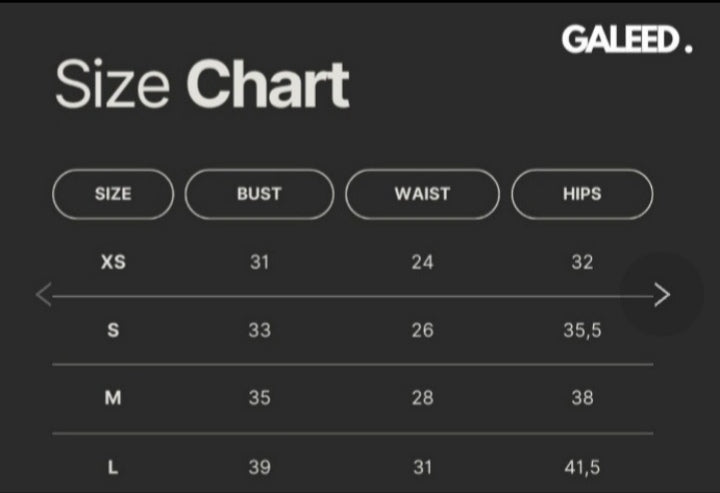Choose the M size row label
This screenshot has width=720, height=493.
click(113, 398)
